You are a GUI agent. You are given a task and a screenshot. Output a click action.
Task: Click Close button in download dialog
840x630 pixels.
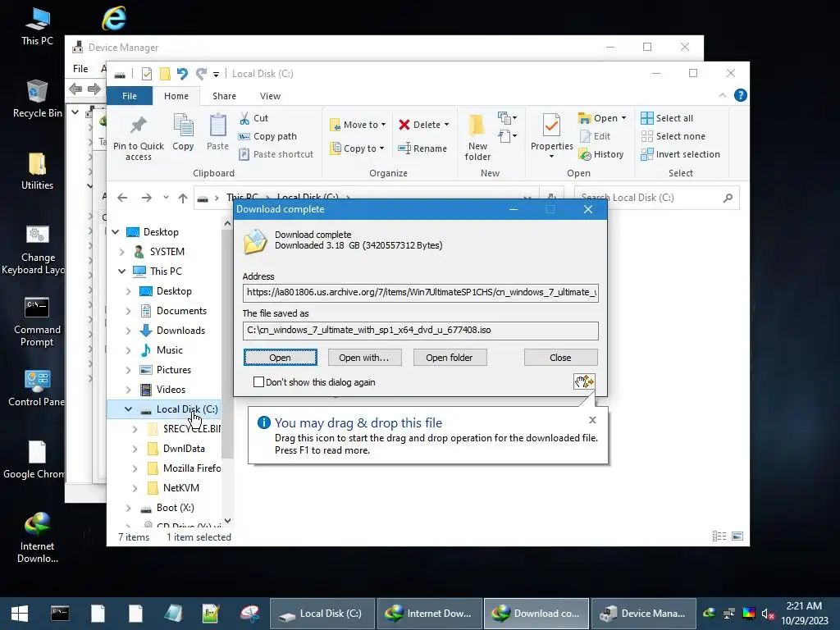coord(560,358)
